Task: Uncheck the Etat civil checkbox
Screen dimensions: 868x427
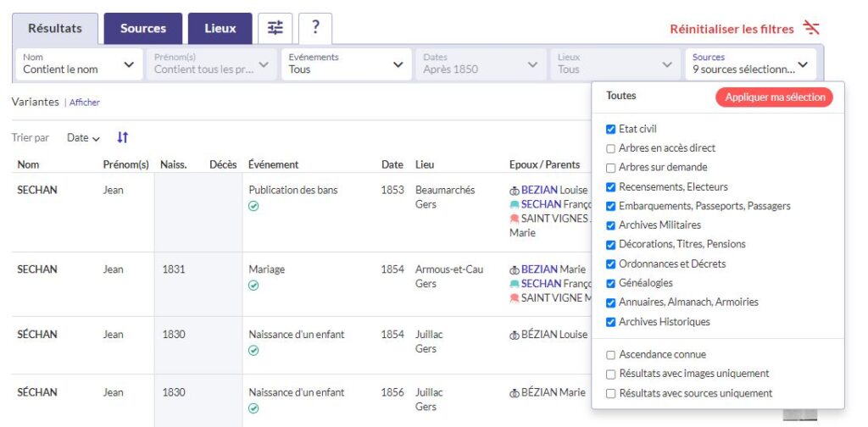Action: [611, 130]
